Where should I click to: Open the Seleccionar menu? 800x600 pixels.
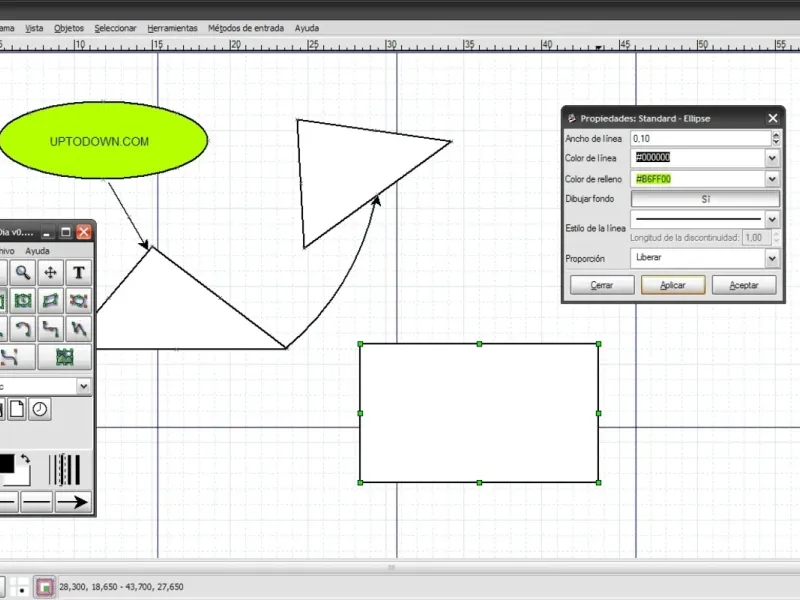(x=115, y=28)
